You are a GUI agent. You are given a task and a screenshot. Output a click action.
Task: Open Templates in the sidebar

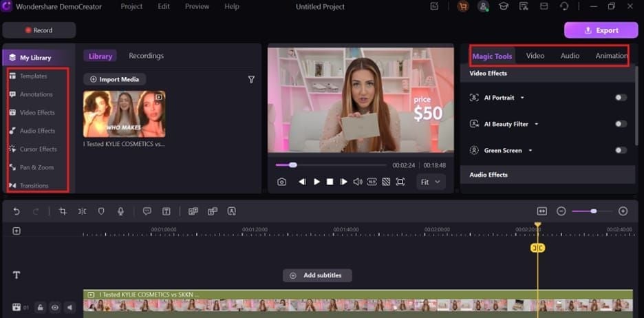point(34,76)
